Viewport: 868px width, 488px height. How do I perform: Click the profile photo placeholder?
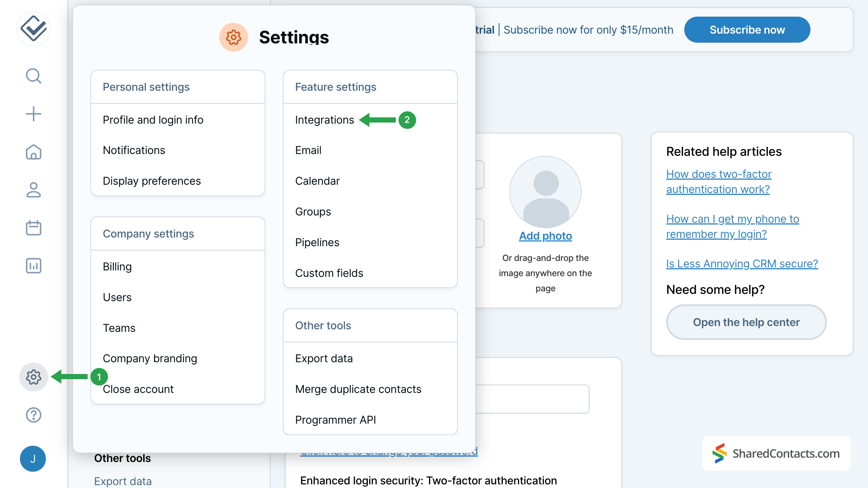coord(545,192)
